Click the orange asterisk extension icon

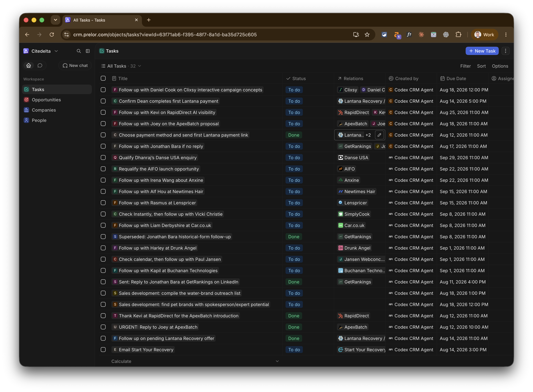tap(421, 35)
